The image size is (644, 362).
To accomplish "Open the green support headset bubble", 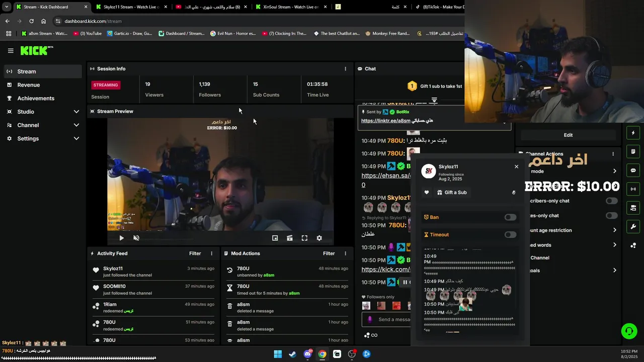I will point(629,331).
